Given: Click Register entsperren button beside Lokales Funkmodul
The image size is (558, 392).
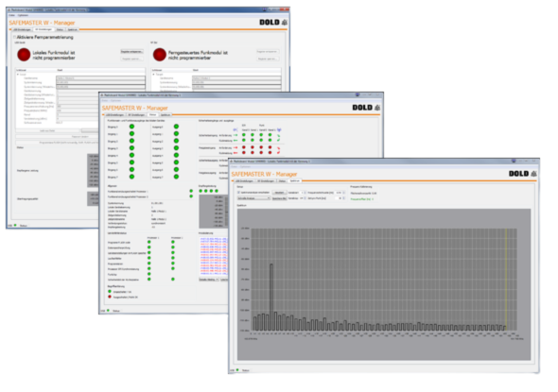Looking at the screenshot, I should point(131,52).
